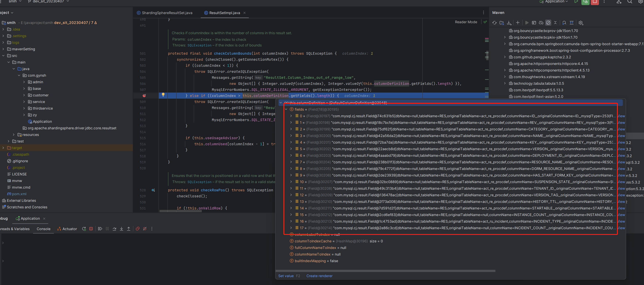Viewport: 644px width, 285px height.
Task: Step over the current debug line
Action: coord(114,229)
